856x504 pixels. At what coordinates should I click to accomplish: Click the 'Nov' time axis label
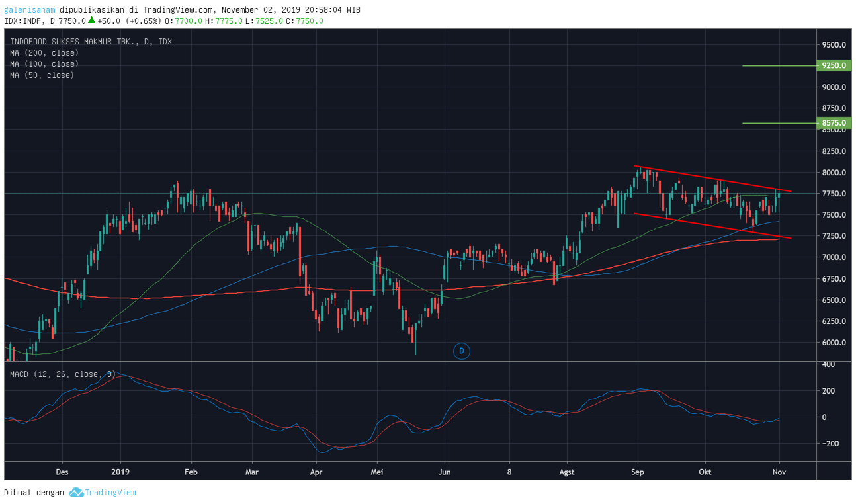(779, 472)
